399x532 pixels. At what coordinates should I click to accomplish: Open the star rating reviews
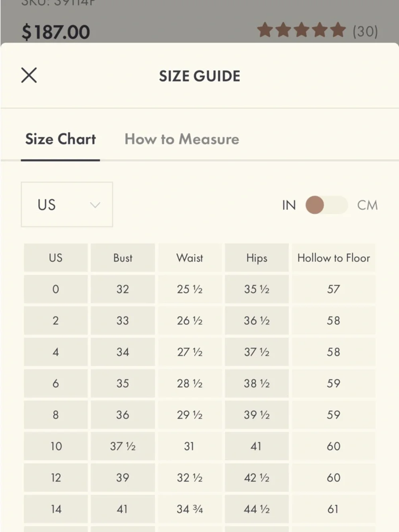pyautogui.click(x=301, y=30)
